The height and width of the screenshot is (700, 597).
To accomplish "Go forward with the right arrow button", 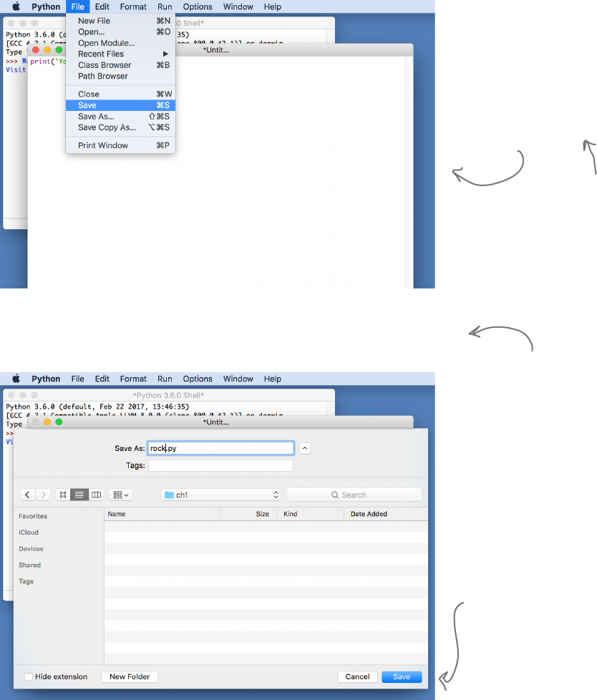I will coord(43,495).
